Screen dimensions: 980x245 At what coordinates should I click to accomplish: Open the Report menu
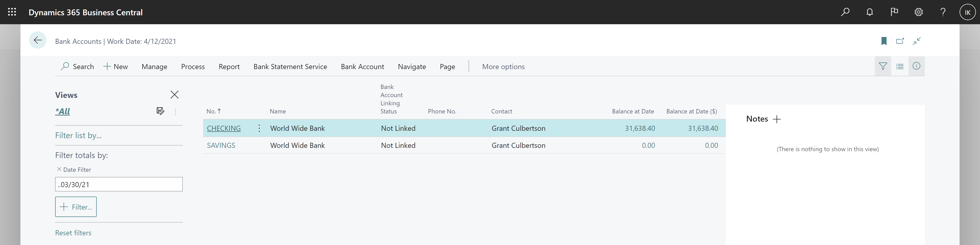point(229,67)
